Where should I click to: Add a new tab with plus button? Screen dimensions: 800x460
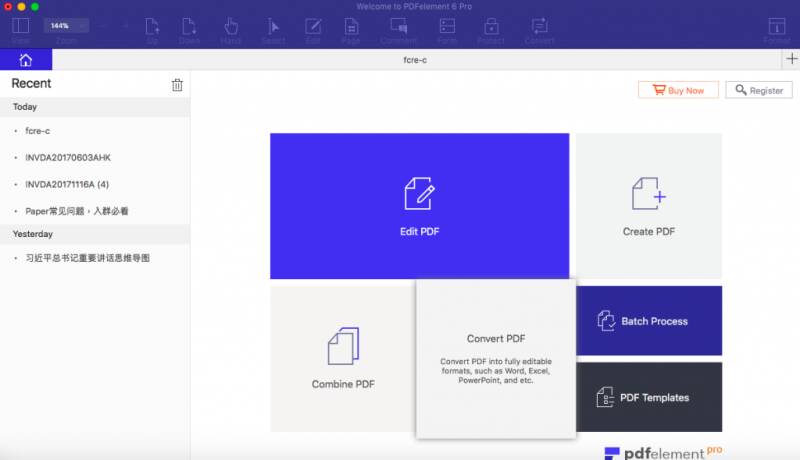point(791,59)
